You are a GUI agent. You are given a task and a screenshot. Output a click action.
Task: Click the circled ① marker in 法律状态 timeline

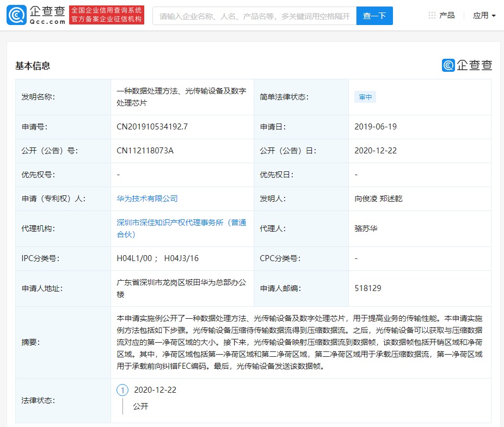click(x=123, y=390)
